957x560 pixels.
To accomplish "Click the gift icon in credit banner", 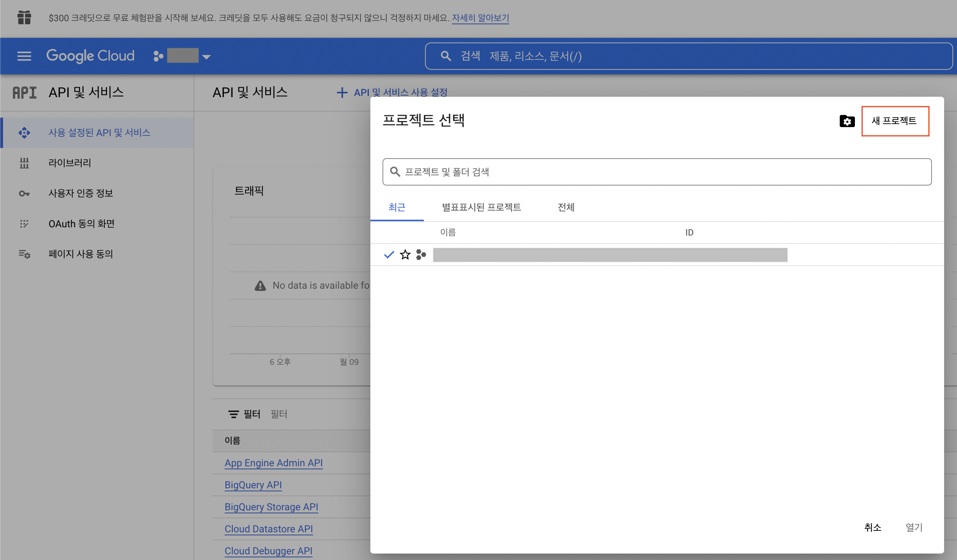I will pyautogui.click(x=24, y=17).
